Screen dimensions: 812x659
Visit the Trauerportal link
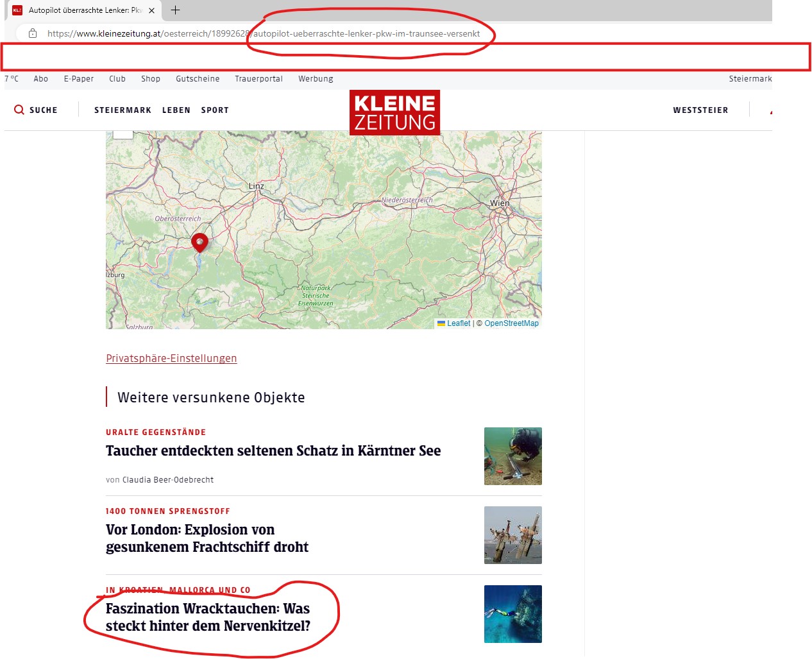[x=258, y=79]
